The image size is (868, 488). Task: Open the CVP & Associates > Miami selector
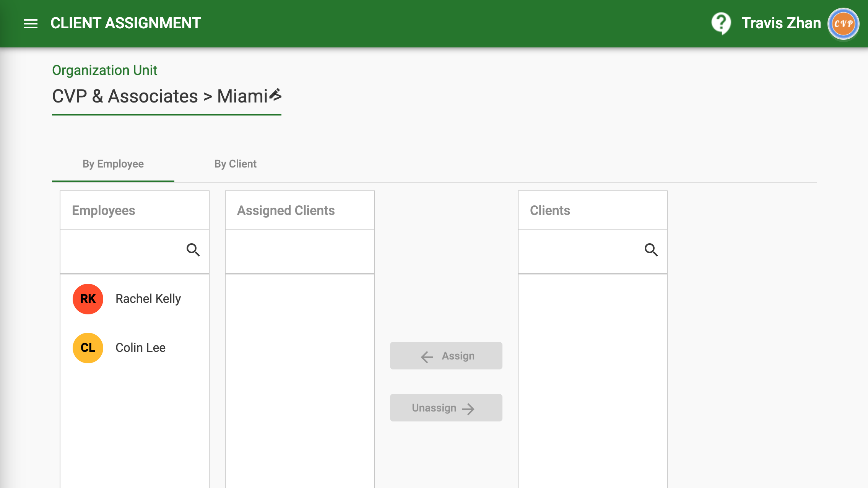click(159, 96)
